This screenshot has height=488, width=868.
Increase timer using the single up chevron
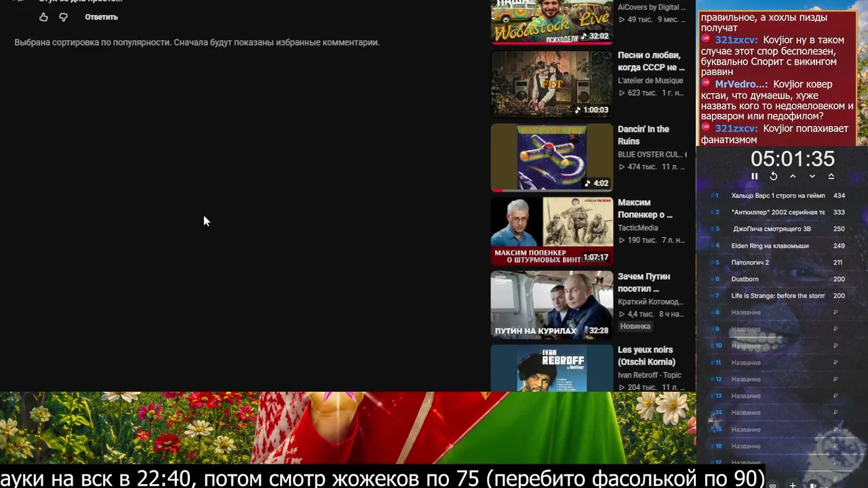[793, 176]
